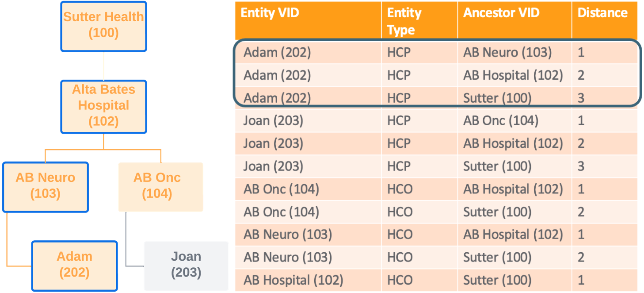Viewport: 644px width, 293px height.
Task: Select the Adam (202) node in hierarchy
Action: (74, 265)
